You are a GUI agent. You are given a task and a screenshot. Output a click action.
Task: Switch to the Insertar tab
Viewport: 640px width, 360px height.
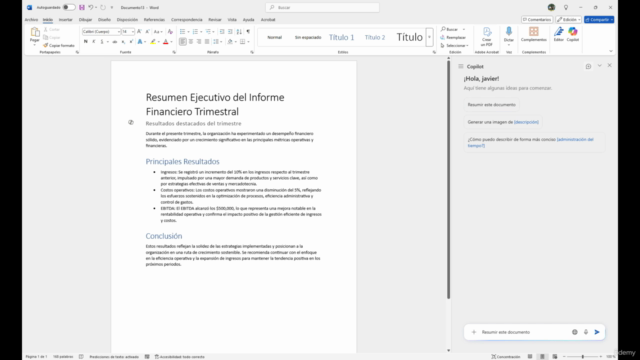[65, 20]
